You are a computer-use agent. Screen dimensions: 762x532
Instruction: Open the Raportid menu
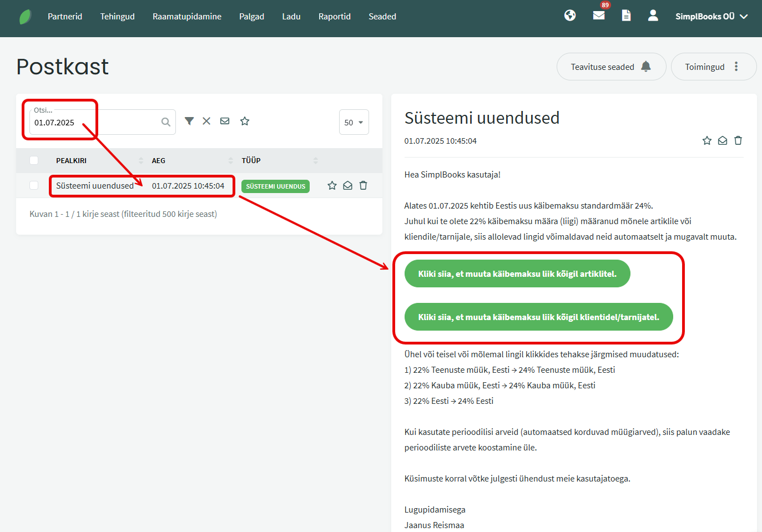coord(335,17)
